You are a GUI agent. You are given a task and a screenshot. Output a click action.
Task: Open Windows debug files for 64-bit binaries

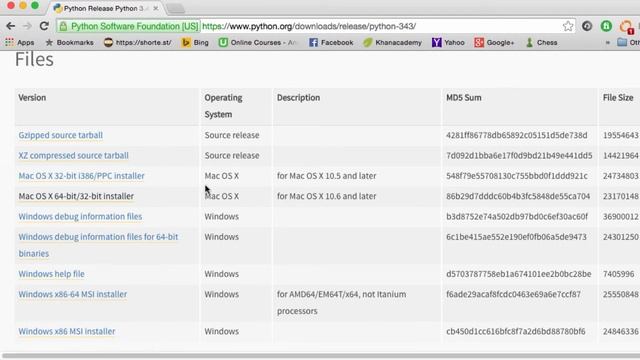(x=98, y=245)
